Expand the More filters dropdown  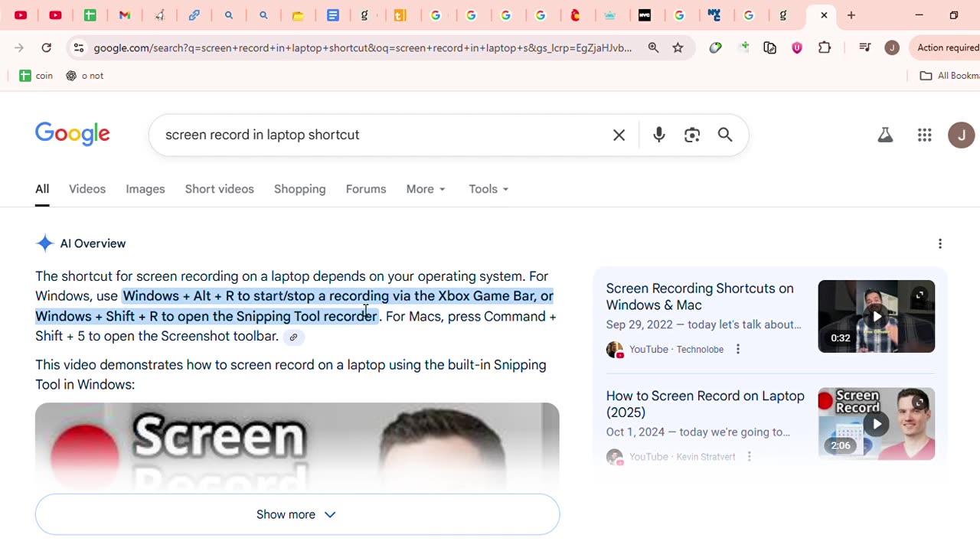tap(426, 189)
